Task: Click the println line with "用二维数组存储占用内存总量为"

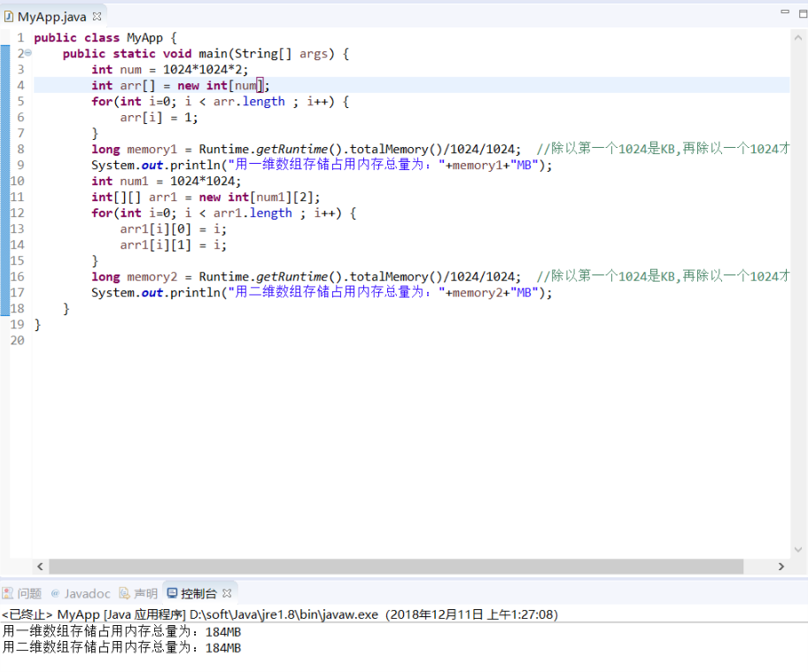Action: click(322, 293)
